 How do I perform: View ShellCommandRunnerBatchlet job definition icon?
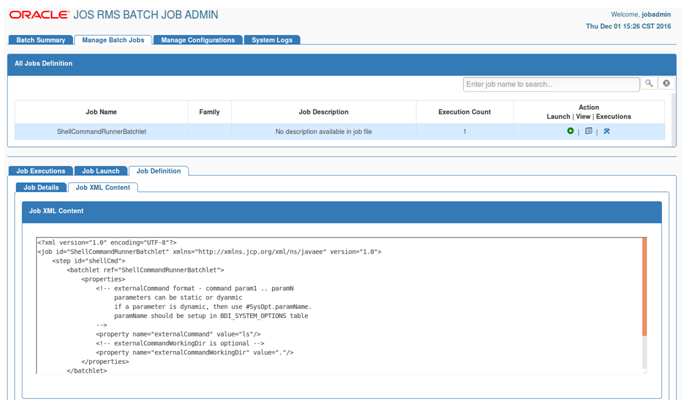coord(588,131)
